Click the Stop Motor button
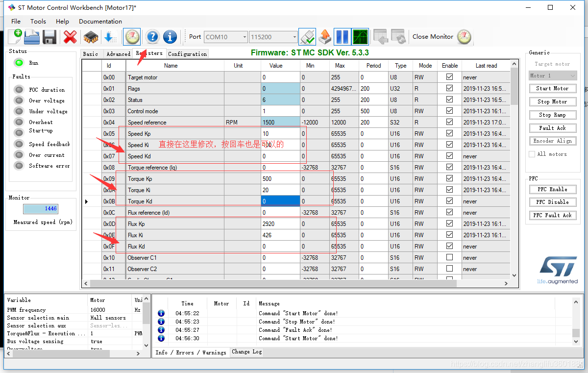 point(552,101)
